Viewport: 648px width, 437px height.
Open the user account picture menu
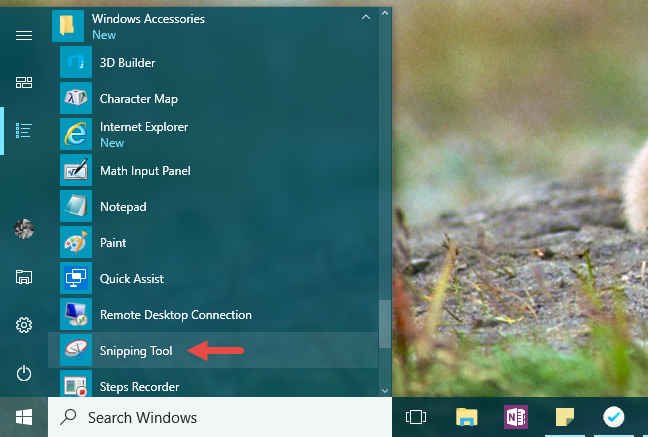click(24, 229)
